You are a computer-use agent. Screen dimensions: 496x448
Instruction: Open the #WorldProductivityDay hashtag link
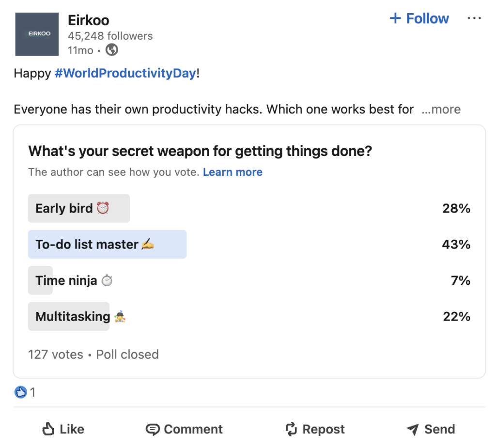point(125,74)
